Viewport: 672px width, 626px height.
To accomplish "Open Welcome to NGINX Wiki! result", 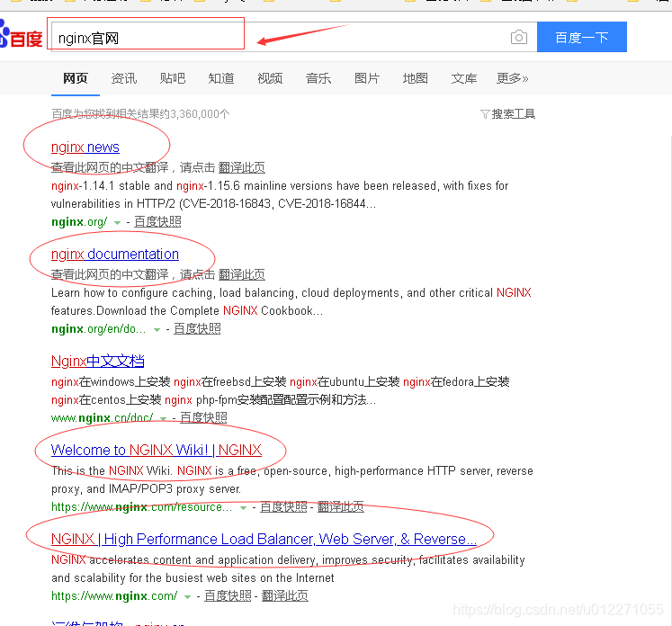I will tap(157, 451).
